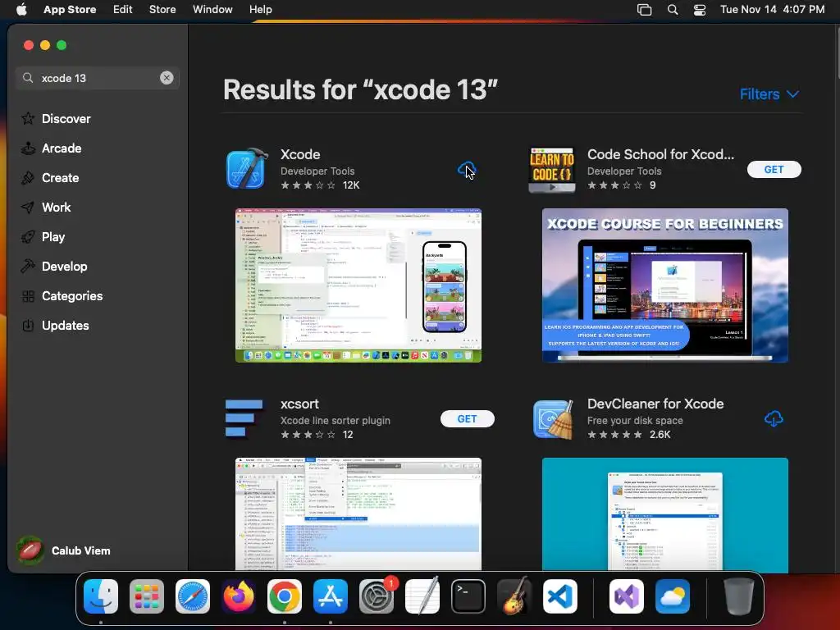Screen dimensions: 840x630
Task: Open the DevCleaner for Xcode title
Action: [x=655, y=404]
